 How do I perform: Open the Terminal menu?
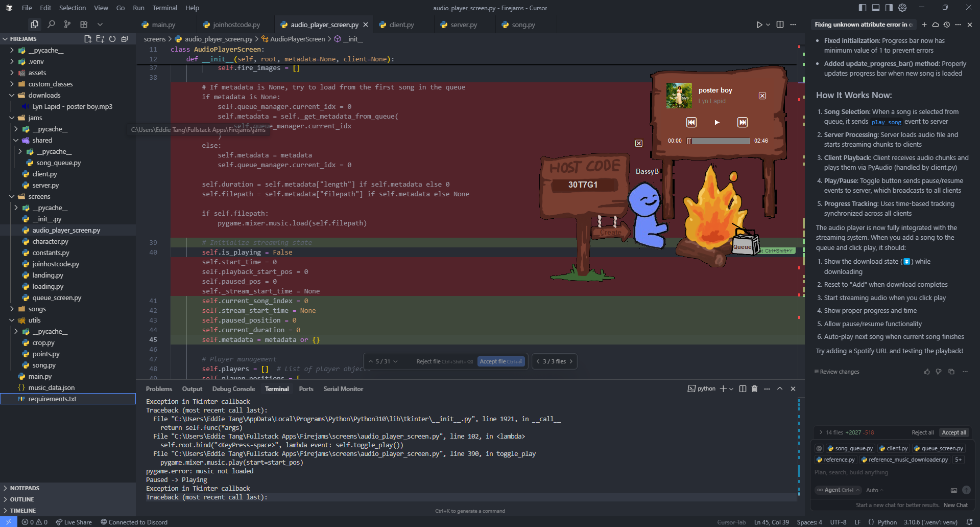165,8
